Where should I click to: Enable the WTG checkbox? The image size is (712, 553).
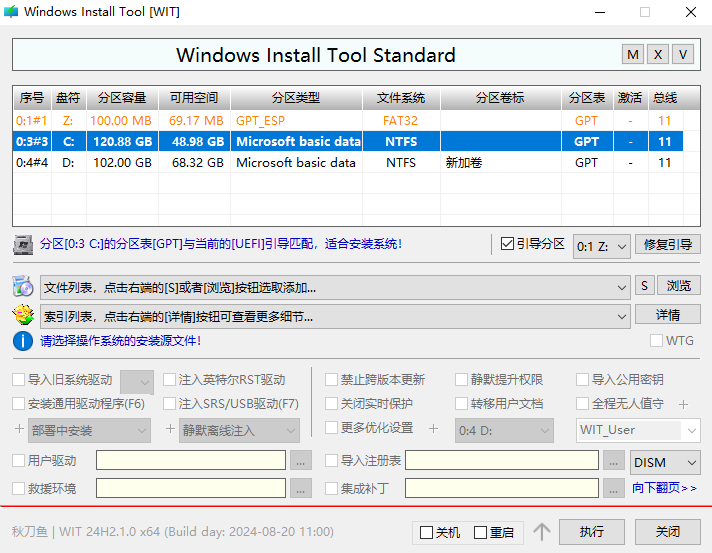tap(656, 341)
